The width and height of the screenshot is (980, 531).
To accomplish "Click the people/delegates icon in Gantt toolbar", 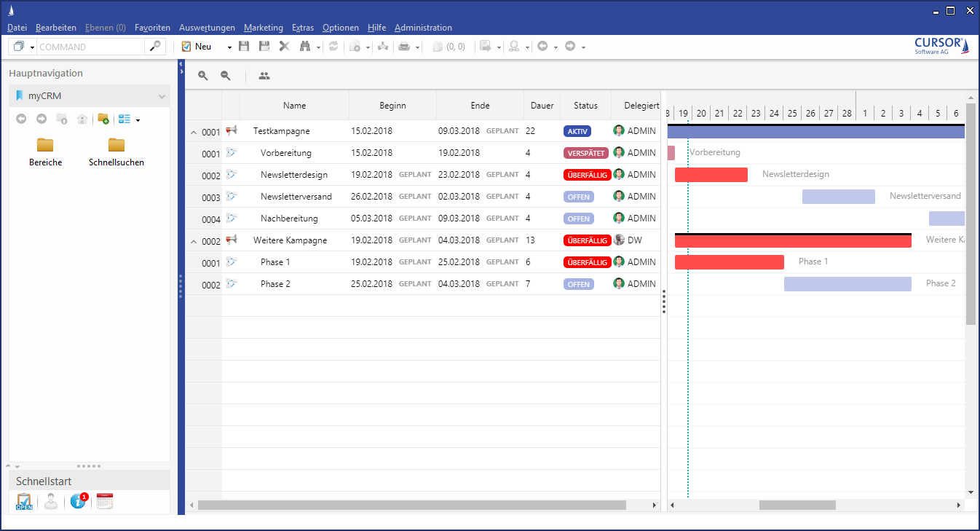I will pos(264,76).
